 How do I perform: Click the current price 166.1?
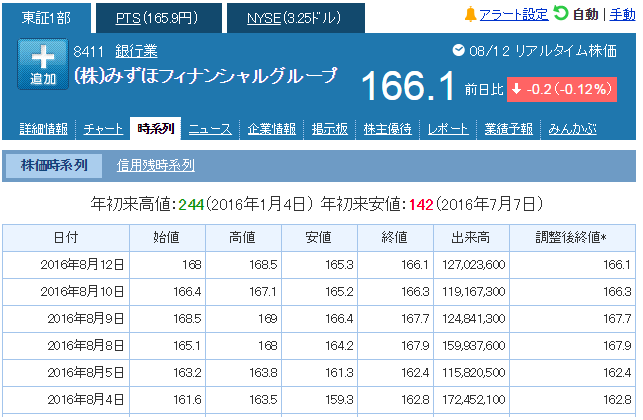click(x=408, y=86)
